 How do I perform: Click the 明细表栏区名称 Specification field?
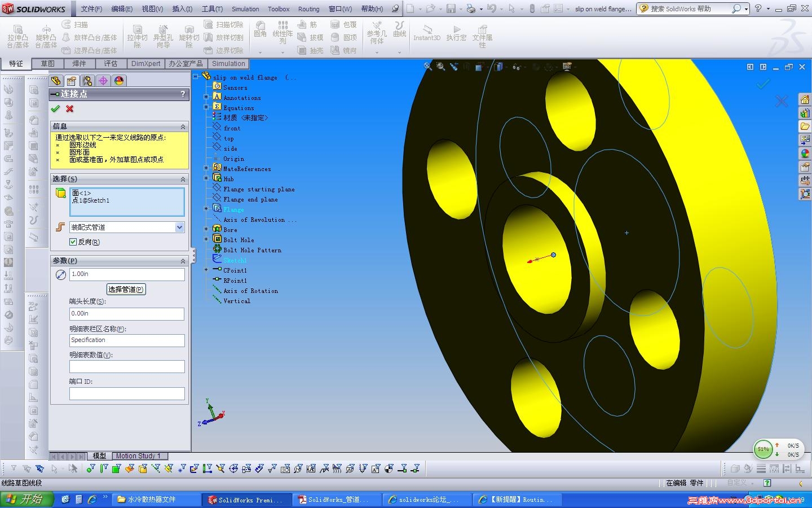[x=127, y=340]
